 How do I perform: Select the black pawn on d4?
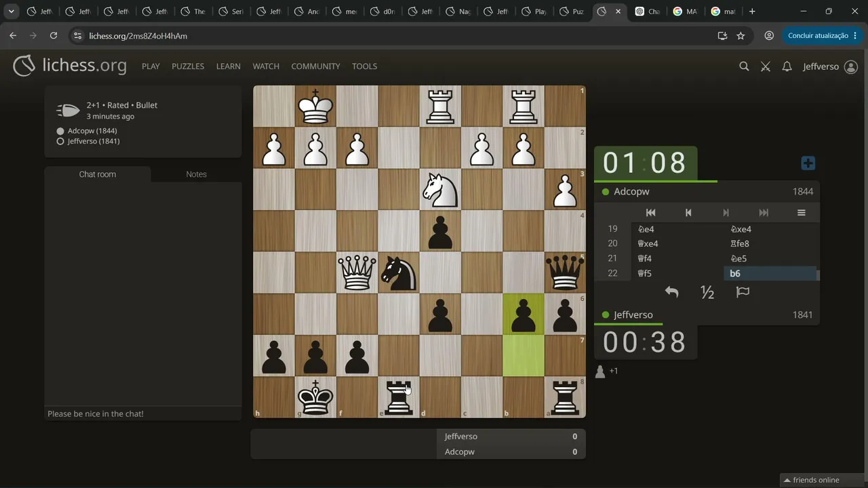click(x=440, y=231)
